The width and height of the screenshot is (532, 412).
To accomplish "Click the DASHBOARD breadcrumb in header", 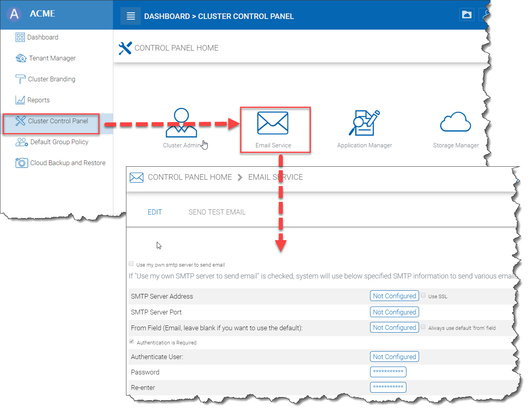I will (167, 16).
